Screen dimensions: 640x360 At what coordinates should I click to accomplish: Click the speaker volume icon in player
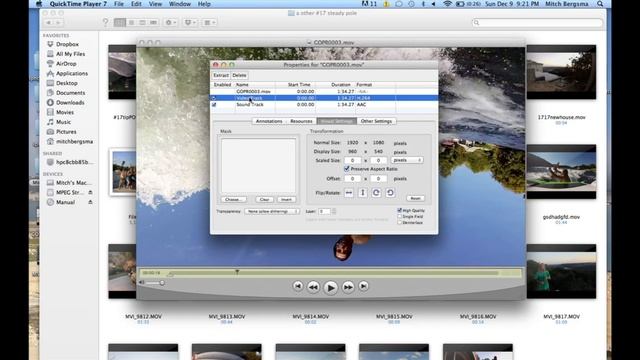142,282
